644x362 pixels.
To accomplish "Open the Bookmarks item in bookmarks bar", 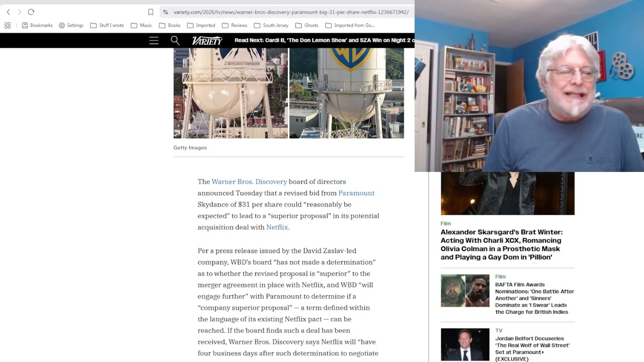I will [x=37, y=25].
